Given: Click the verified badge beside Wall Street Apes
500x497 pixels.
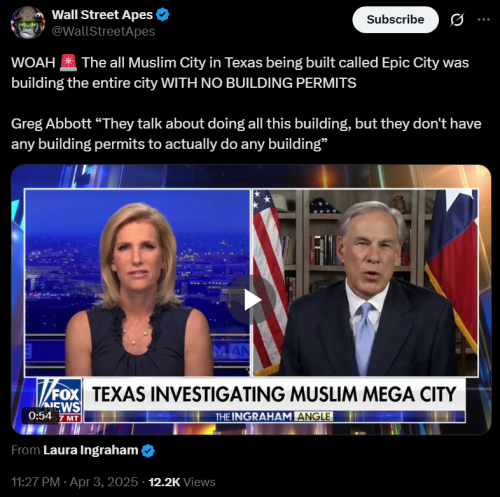Looking at the screenshot, I should click(163, 15).
